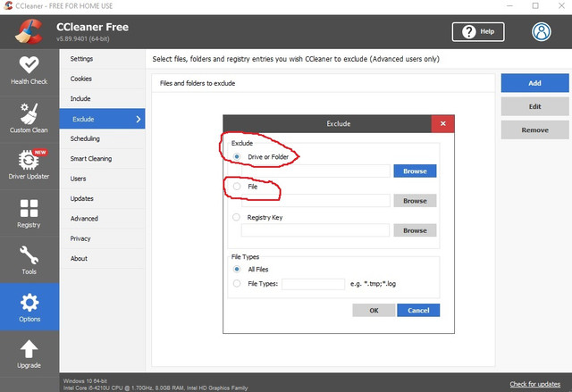Open the user account profile icon
The image size is (572, 392).
[541, 31]
